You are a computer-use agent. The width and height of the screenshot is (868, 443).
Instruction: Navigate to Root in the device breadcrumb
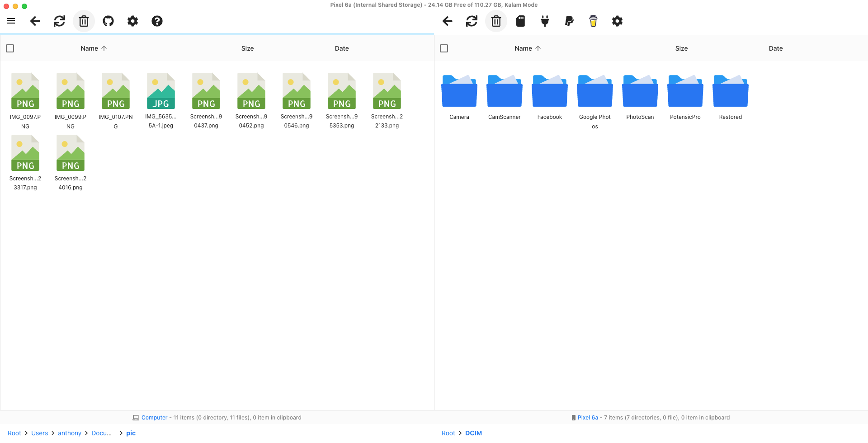(448, 433)
